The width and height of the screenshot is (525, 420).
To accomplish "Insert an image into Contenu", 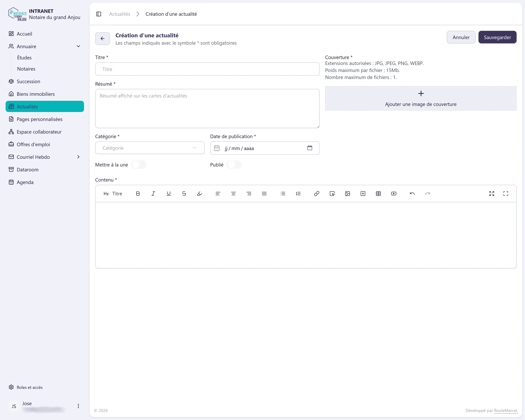I will pyautogui.click(x=347, y=194).
